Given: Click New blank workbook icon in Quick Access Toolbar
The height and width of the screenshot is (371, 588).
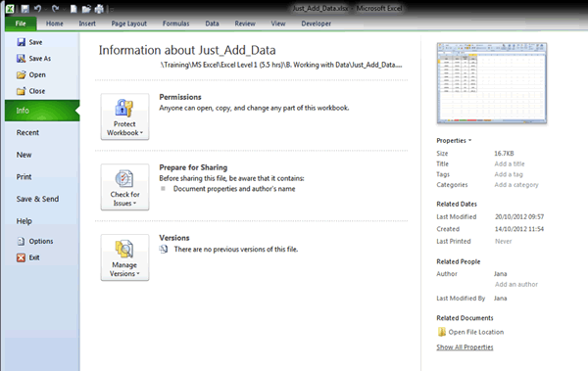Looking at the screenshot, I should 73,8.
